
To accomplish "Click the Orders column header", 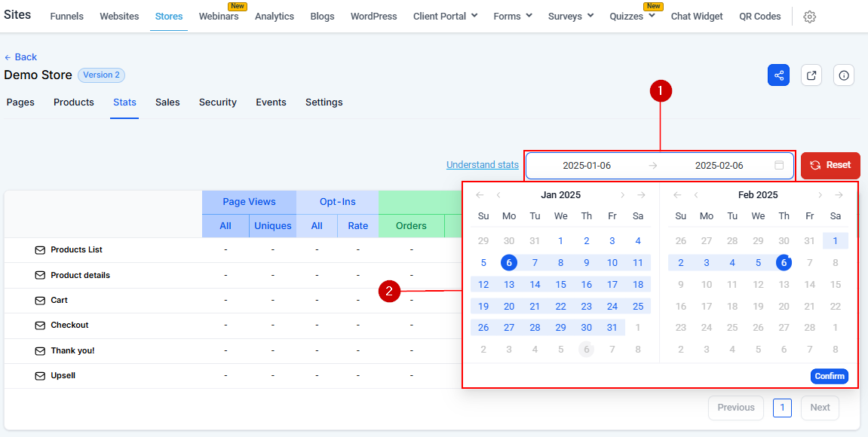I will point(411,226).
